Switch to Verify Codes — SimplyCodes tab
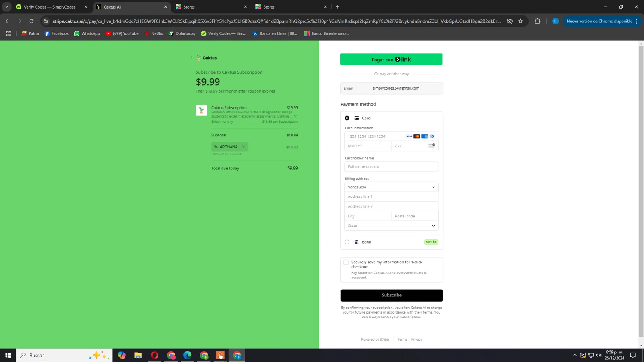The image size is (644, 362). point(52,7)
